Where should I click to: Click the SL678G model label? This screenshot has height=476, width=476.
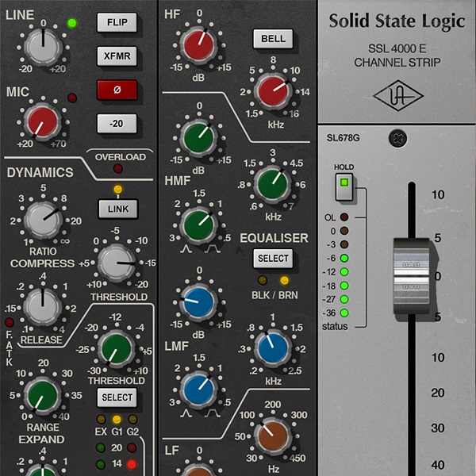pyautogui.click(x=343, y=138)
